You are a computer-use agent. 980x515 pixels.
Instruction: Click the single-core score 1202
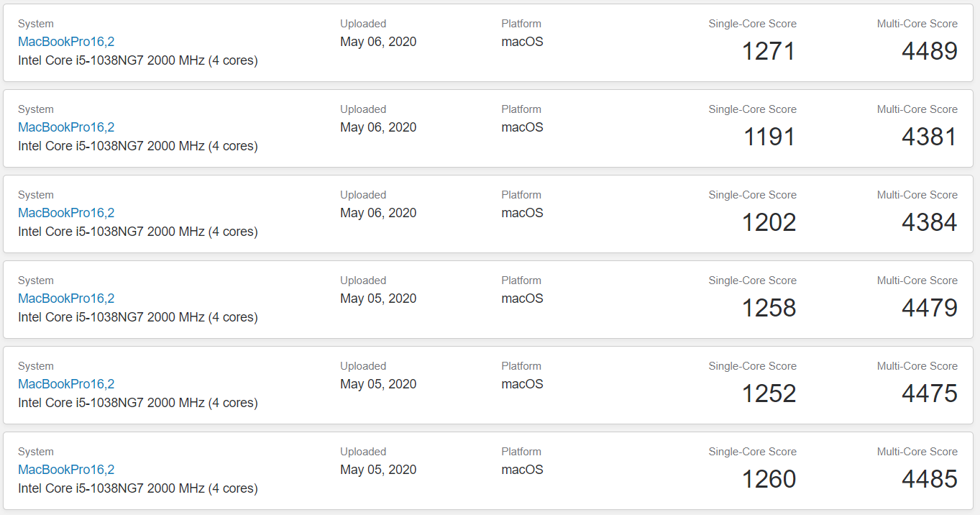769,222
